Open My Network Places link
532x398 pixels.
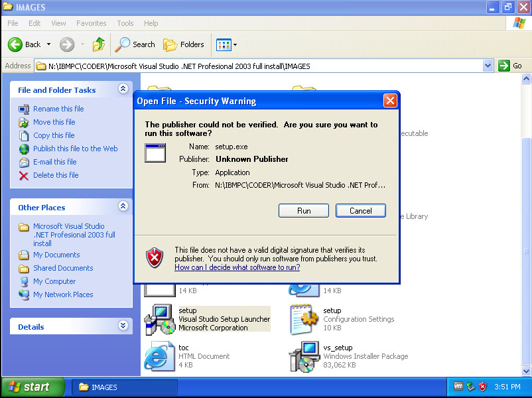pos(63,295)
